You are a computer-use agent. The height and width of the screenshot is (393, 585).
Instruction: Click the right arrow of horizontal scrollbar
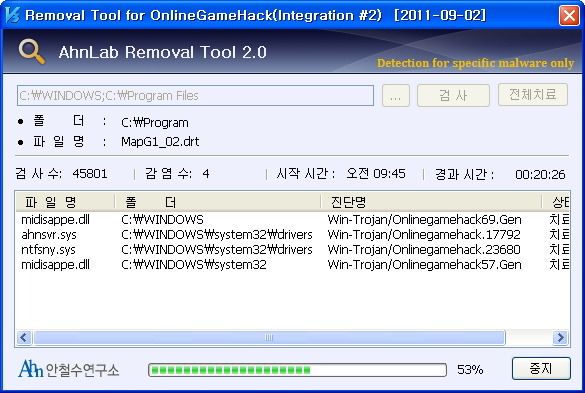pyautogui.click(x=560, y=337)
